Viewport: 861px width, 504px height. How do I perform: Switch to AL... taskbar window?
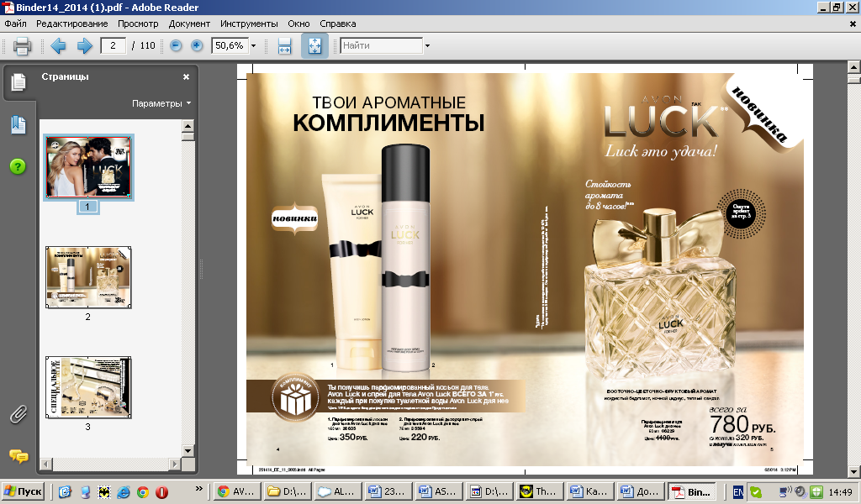coord(338,491)
